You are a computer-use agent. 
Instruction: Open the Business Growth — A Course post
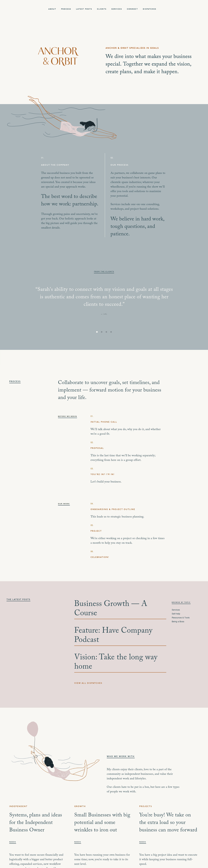click(110, 608)
